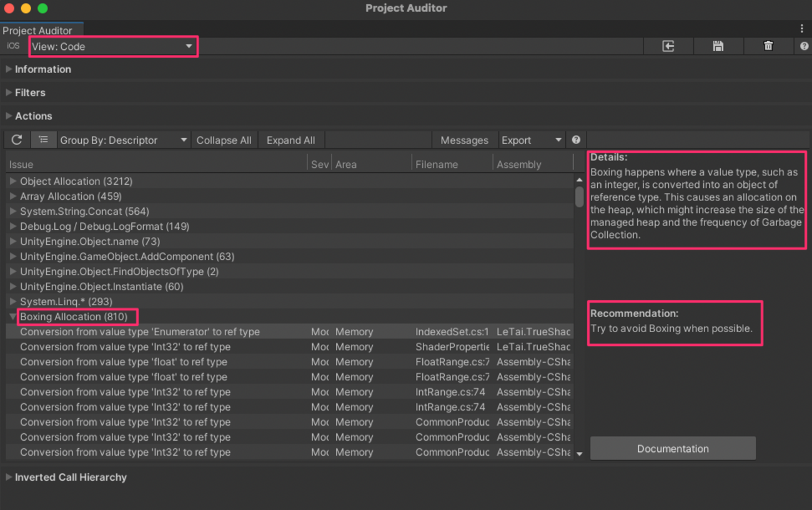Click the refresh analysis icon
812x510 pixels.
[17, 140]
